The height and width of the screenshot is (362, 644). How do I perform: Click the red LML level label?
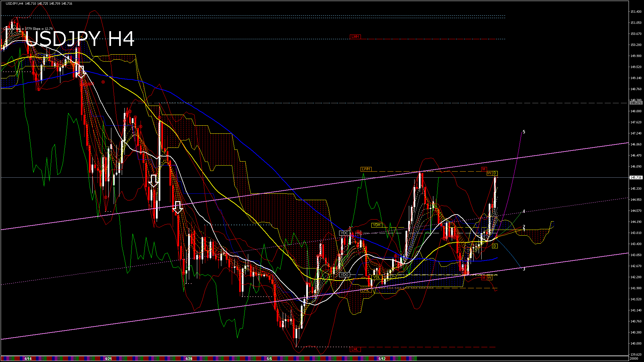pyautogui.click(x=355, y=349)
